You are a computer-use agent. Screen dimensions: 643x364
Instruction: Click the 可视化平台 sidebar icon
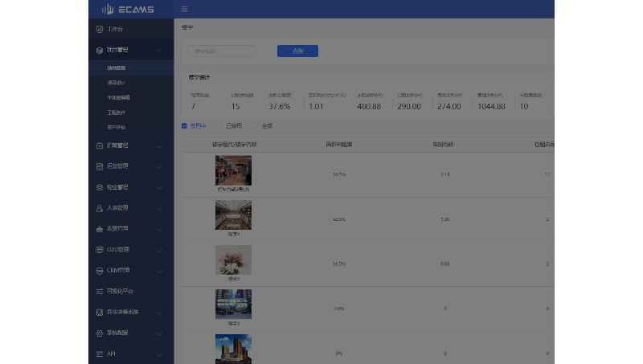click(100, 291)
